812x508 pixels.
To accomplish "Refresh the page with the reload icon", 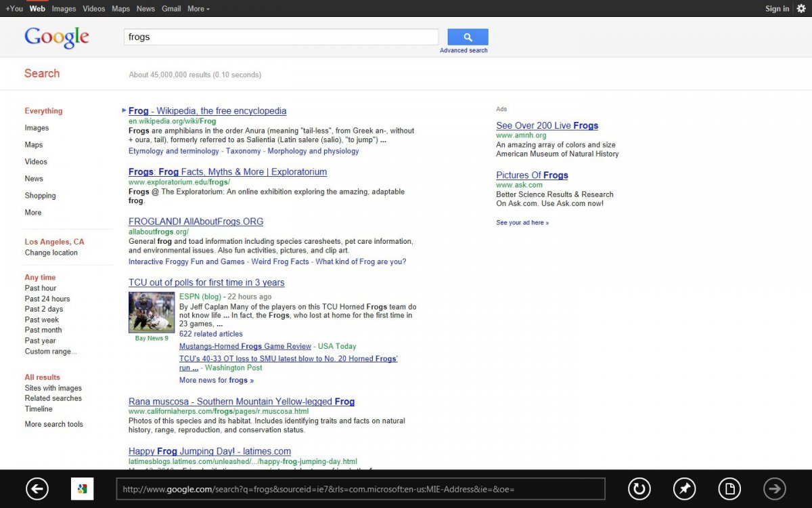I will 639,488.
